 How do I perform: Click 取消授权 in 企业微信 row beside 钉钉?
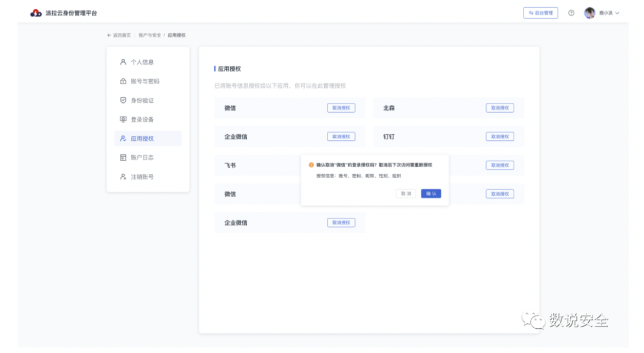pyautogui.click(x=341, y=136)
